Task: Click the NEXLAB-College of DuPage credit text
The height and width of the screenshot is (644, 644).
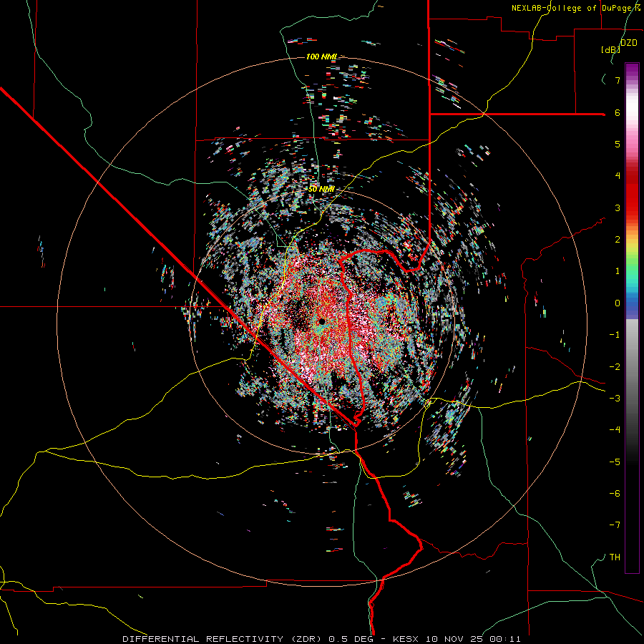Action: (576, 8)
